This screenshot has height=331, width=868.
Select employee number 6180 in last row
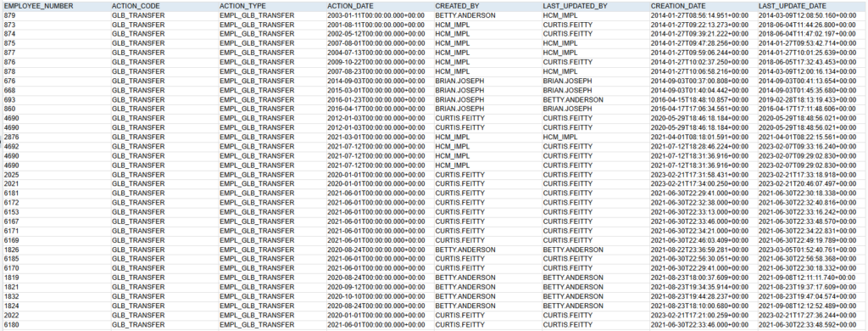(x=56, y=324)
